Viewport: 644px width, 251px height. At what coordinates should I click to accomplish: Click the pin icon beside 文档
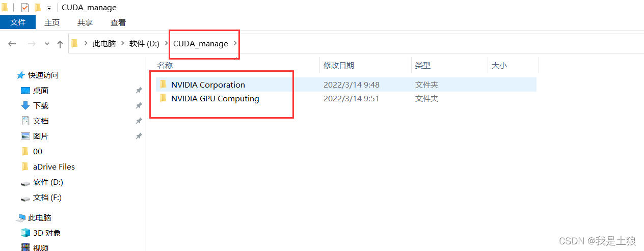coord(139,121)
